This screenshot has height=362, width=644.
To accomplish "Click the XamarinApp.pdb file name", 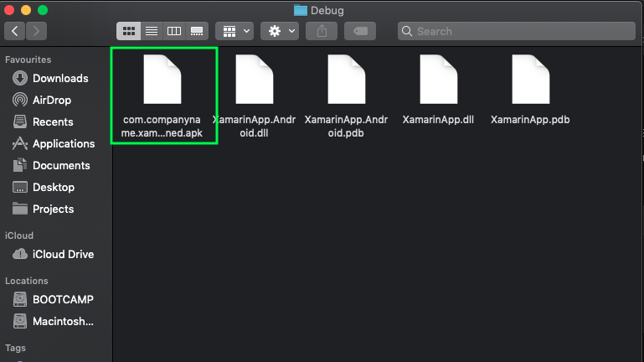I will click(x=530, y=120).
